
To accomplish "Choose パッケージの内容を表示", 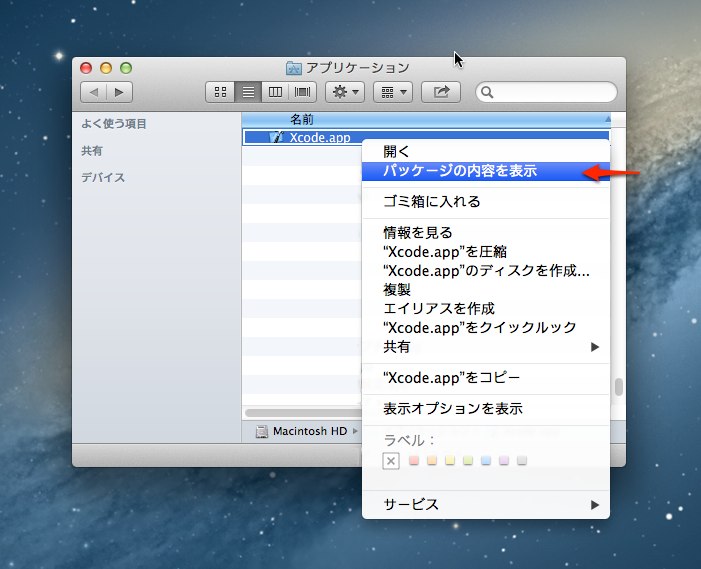I will (x=486, y=171).
